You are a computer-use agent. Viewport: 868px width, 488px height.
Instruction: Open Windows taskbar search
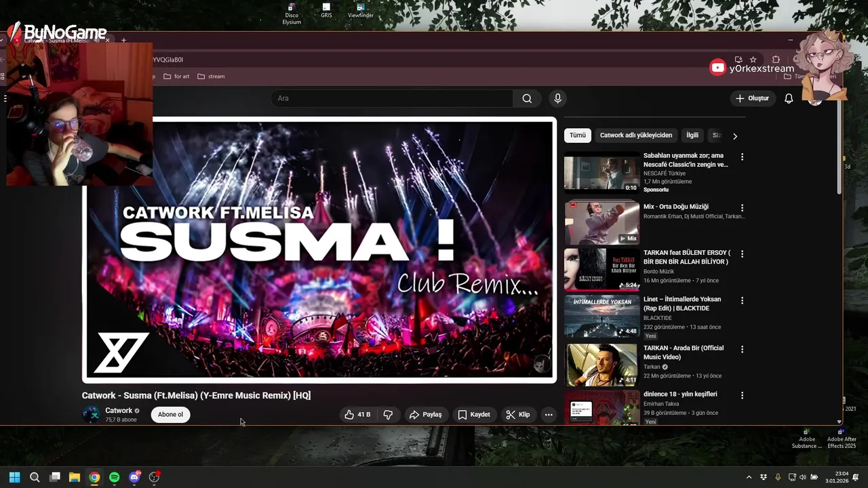[35, 477]
